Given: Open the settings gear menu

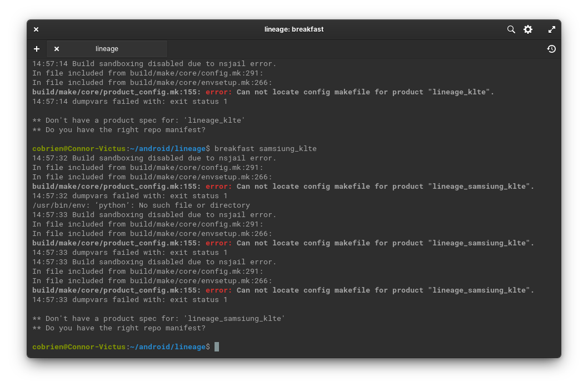Looking at the screenshot, I should click(x=528, y=29).
